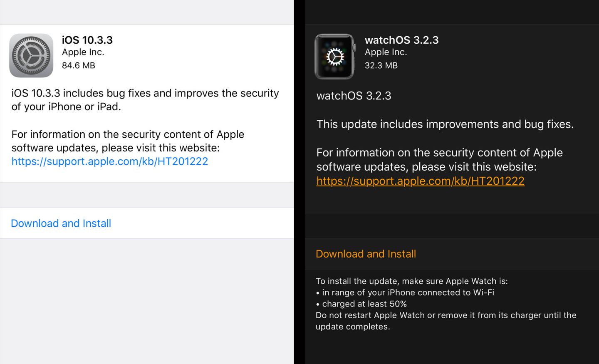Click the in range of your iPhone bullet
599x364 pixels.
[406, 292]
